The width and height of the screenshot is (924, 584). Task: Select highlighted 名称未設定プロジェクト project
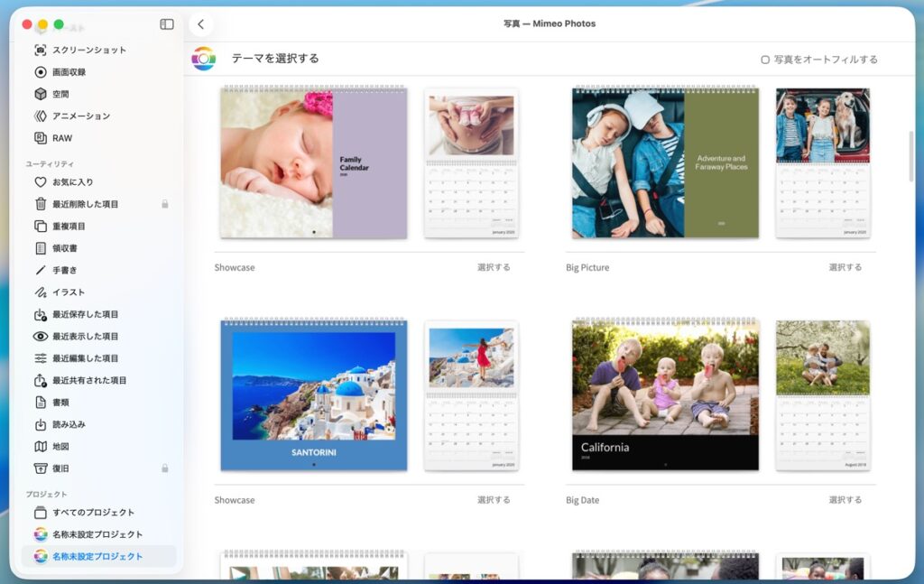97,557
